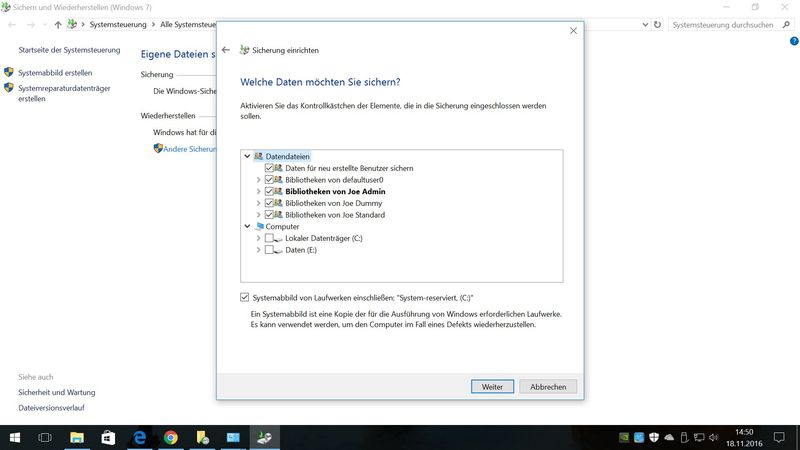Refresh the control panel view
The image size is (800, 450).
tap(657, 24)
